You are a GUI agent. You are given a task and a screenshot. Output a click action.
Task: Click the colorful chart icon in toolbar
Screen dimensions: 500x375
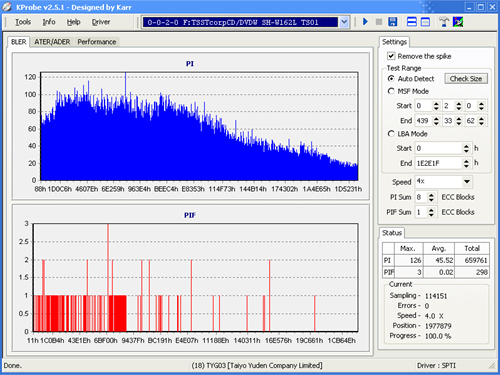coord(458,22)
